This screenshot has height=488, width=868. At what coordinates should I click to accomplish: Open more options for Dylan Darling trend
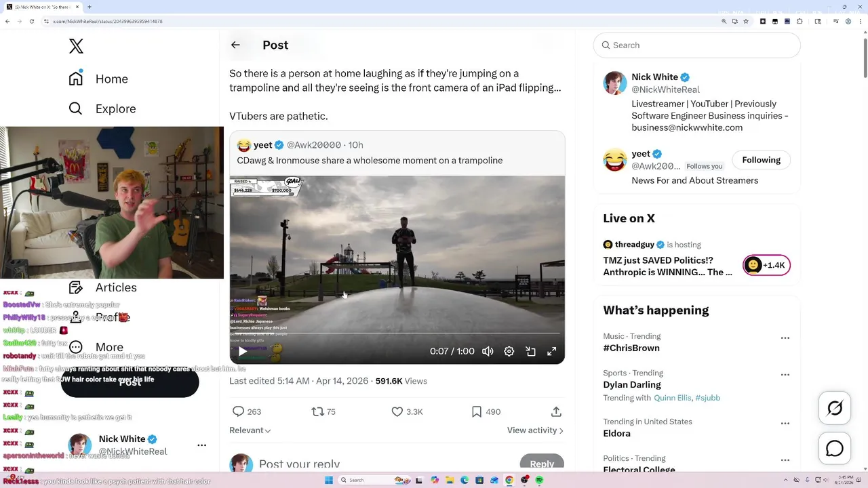[x=785, y=374]
